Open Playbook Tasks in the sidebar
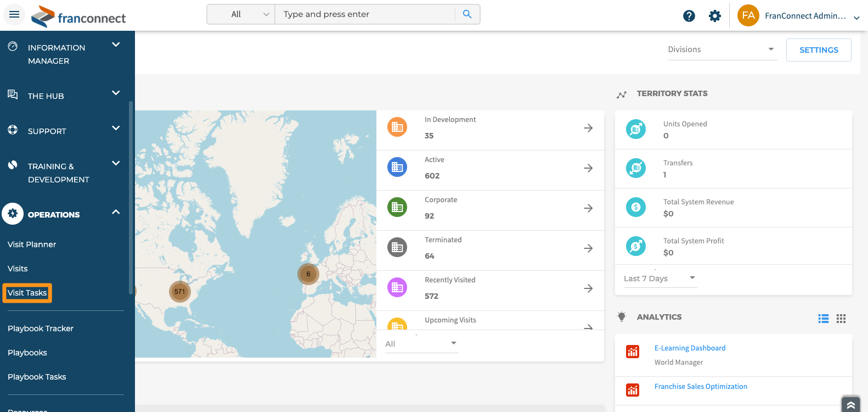The width and height of the screenshot is (868, 412). (37, 377)
